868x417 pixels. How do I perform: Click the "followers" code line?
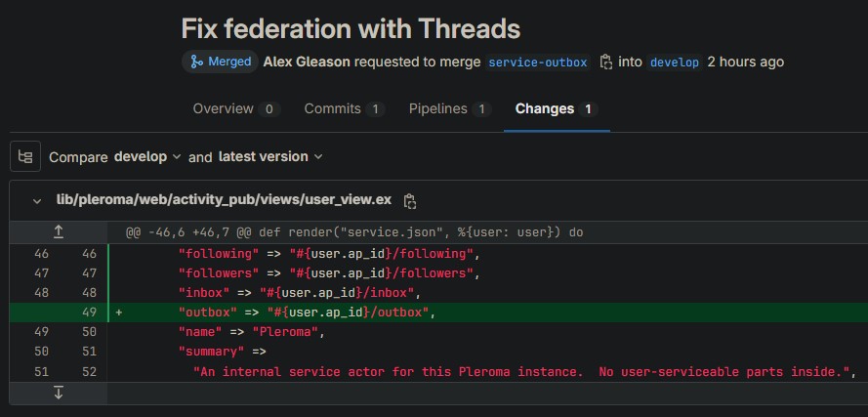click(328, 273)
